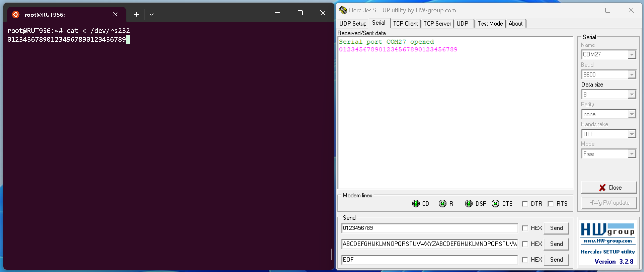Click the CTS modem line indicator
The height and width of the screenshot is (272, 644).
(x=495, y=204)
